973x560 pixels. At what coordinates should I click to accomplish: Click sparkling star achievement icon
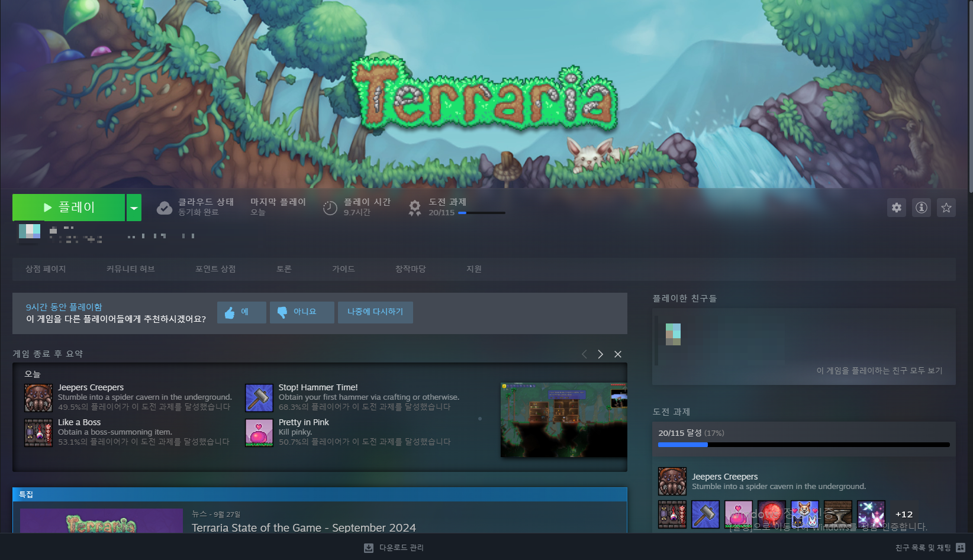(x=871, y=514)
